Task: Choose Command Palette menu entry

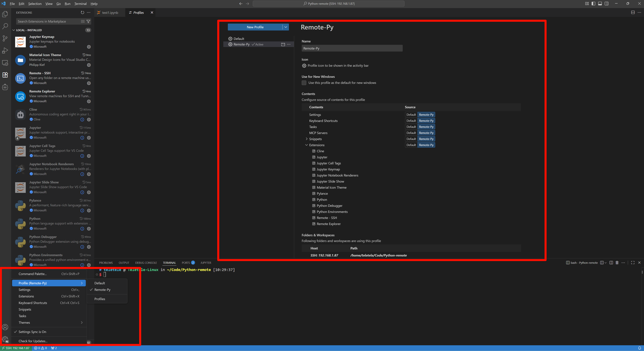Action: point(49,274)
